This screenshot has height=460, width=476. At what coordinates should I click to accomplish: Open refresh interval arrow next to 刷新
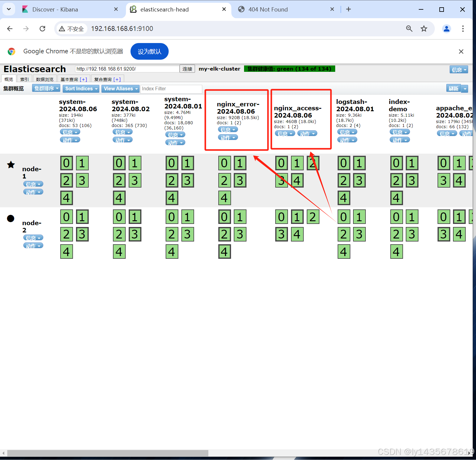coord(465,88)
